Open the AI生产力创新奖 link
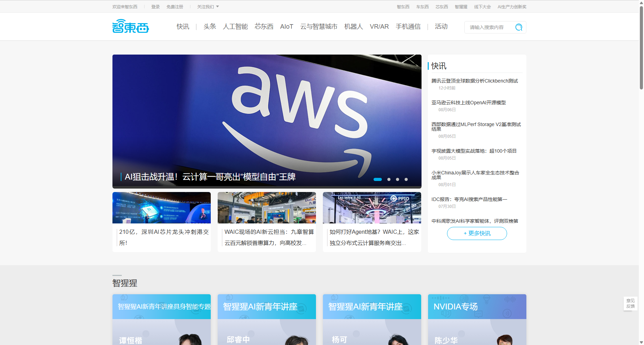 click(512, 7)
